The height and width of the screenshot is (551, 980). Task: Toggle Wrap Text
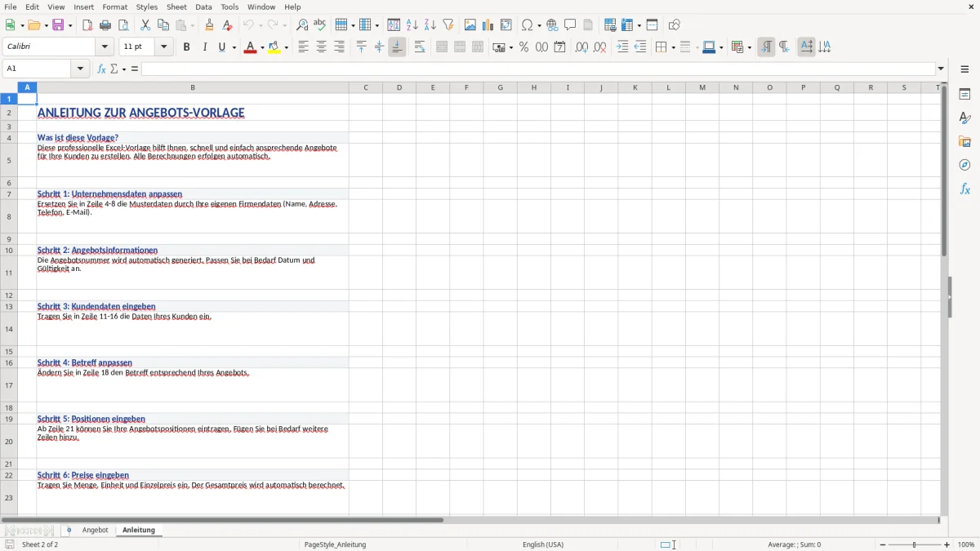(420, 47)
